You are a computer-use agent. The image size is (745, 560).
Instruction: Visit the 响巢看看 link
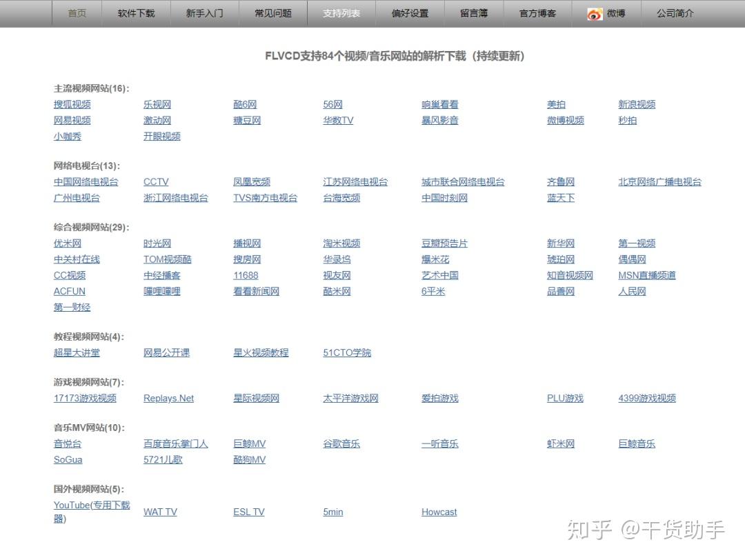[439, 105]
